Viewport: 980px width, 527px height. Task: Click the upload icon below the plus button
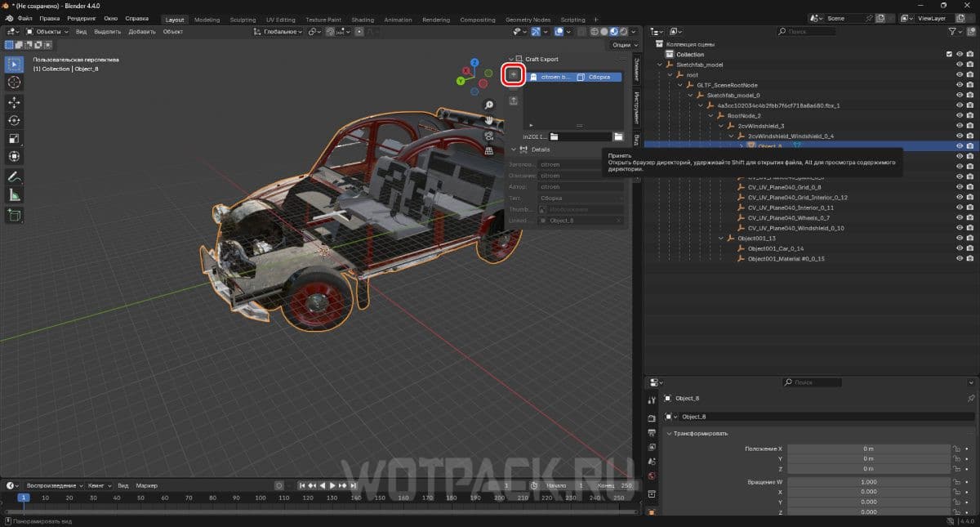click(x=513, y=100)
